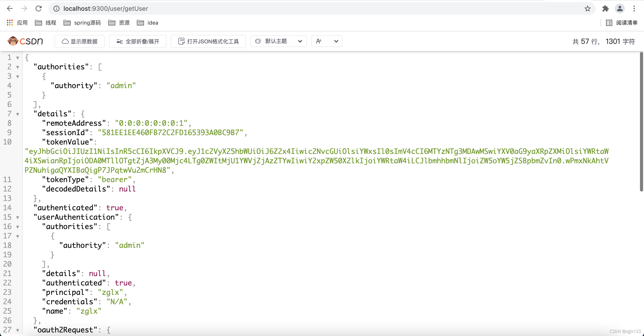Open the 默认主题 theme dropdown
Image resolution: width=644 pixels, height=336 pixels.
click(278, 41)
